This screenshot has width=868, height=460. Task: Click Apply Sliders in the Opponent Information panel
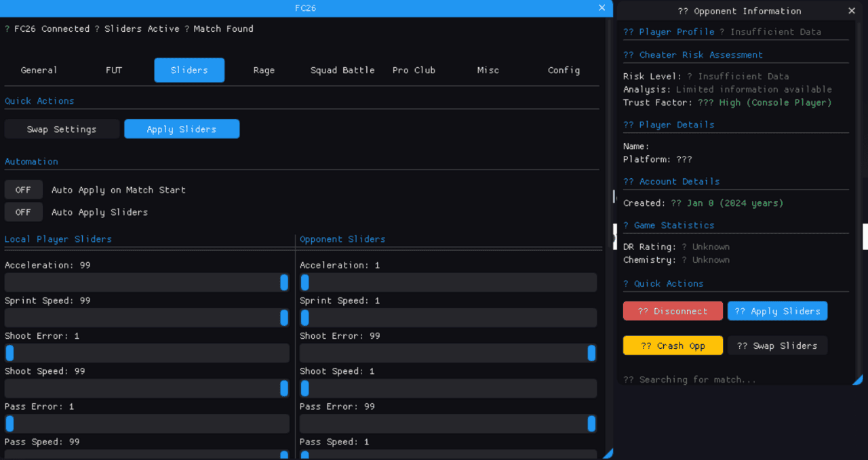(x=777, y=311)
